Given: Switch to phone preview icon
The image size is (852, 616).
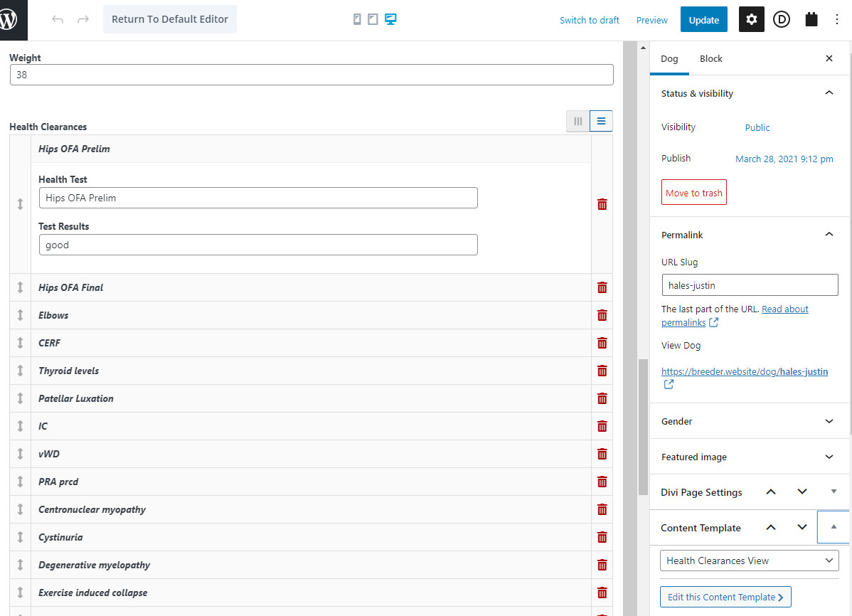Looking at the screenshot, I should (x=357, y=20).
